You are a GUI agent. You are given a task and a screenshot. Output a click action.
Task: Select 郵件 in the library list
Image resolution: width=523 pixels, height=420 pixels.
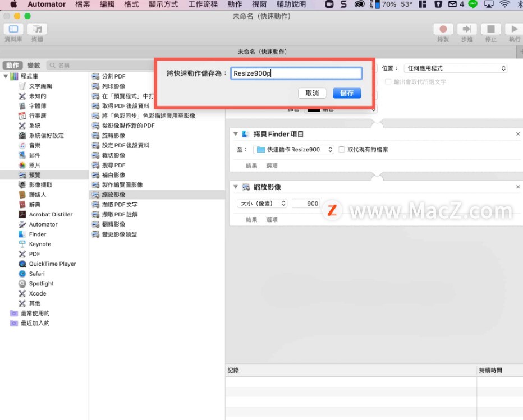[x=35, y=155]
